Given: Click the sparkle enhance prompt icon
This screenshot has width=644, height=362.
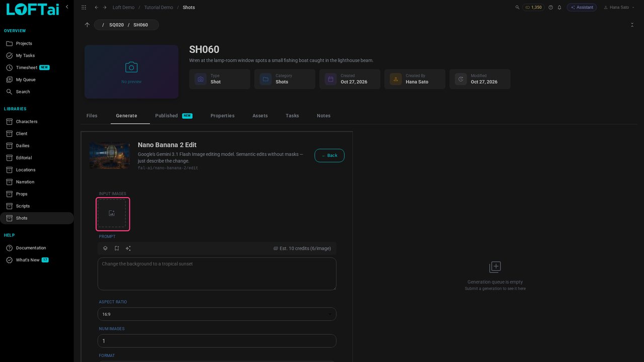Looking at the screenshot, I should [x=128, y=248].
